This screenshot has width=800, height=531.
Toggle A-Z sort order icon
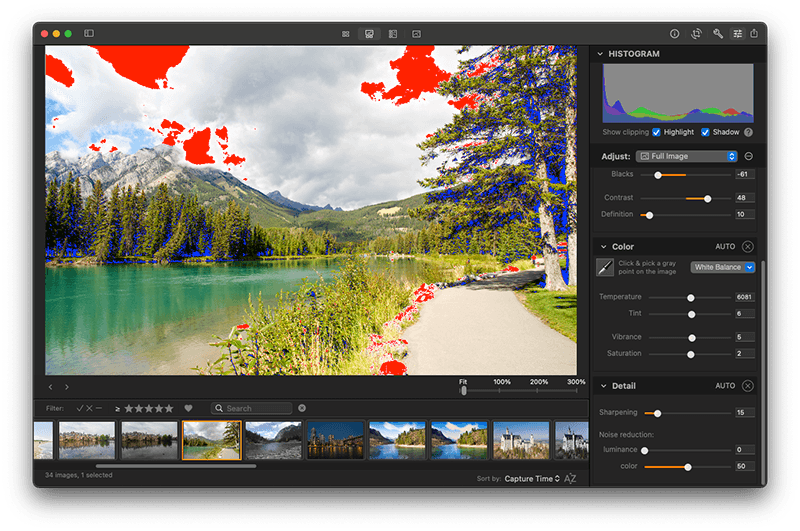coord(570,478)
